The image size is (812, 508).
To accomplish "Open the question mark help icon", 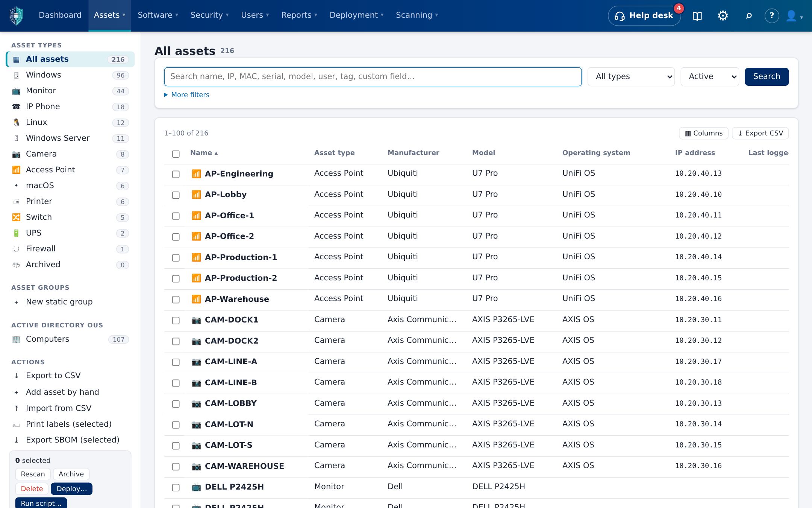I will tap(772, 16).
